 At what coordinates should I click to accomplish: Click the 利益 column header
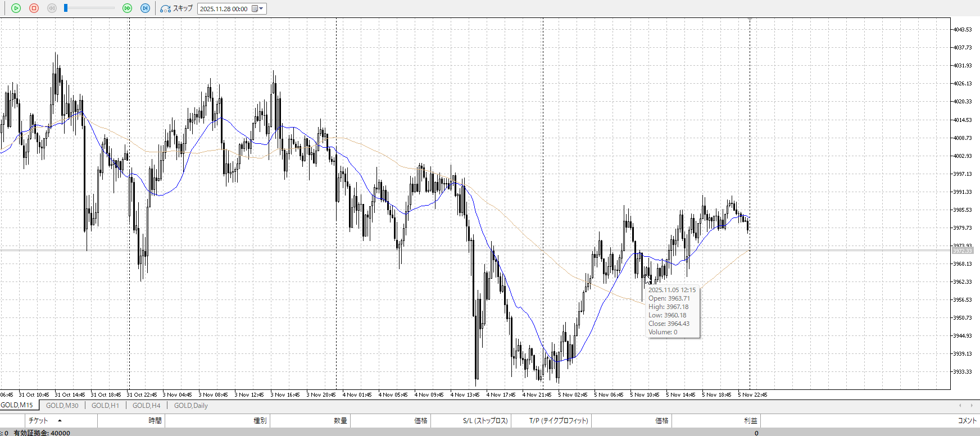[x=750, y=420]
